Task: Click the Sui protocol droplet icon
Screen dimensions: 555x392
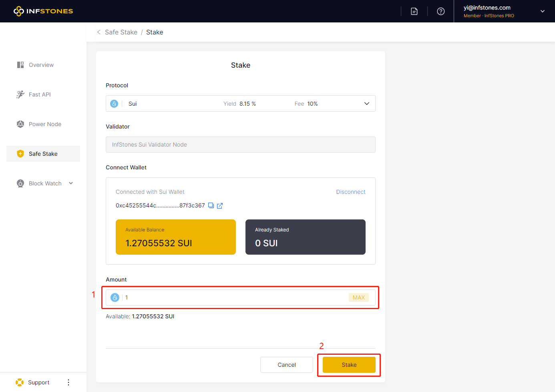Action: point(114,104)
